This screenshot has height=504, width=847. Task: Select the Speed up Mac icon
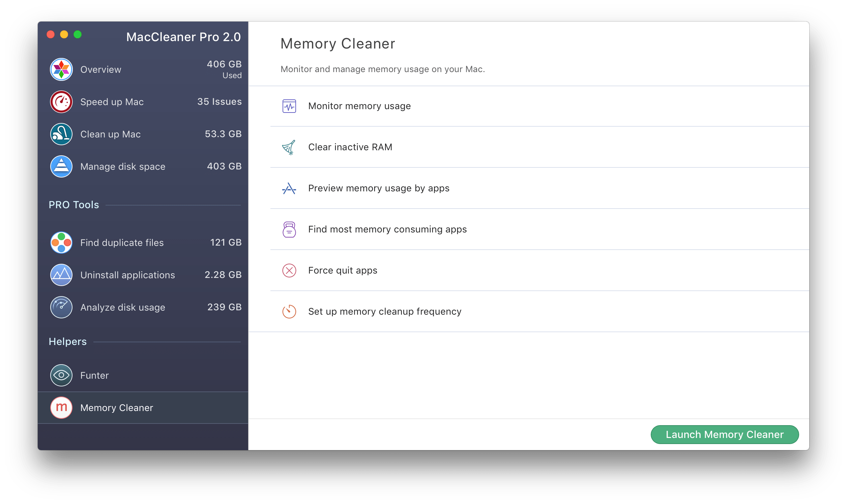(61, 101)
